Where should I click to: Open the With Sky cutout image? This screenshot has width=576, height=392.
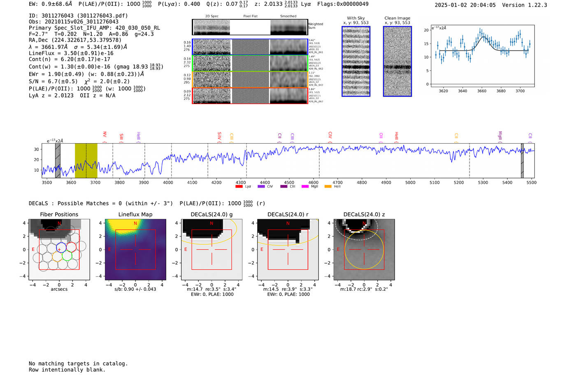pyautogui.click(x=356, y=61)
